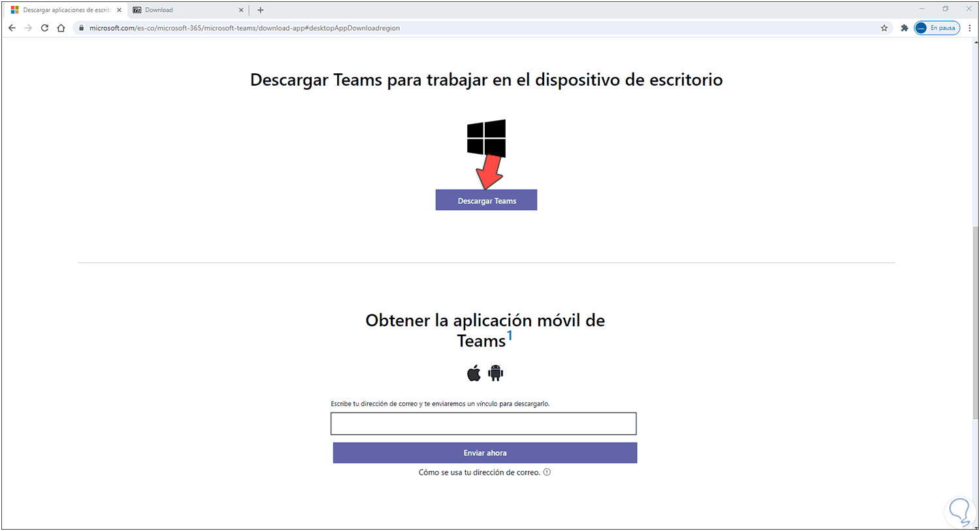The width and height of the screenshot is (980, 531).
Task: Close the Descargar aplicaciones tab
Action: (120, 10)
